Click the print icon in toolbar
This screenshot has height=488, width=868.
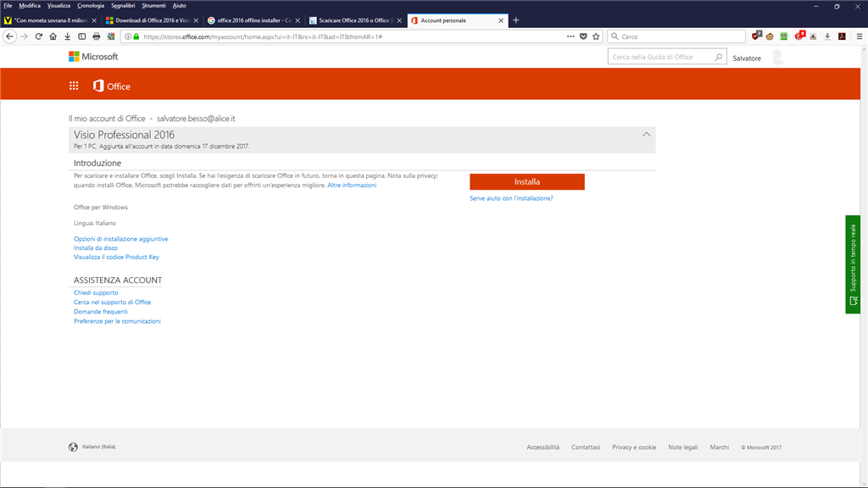click(x=97, y=36)
